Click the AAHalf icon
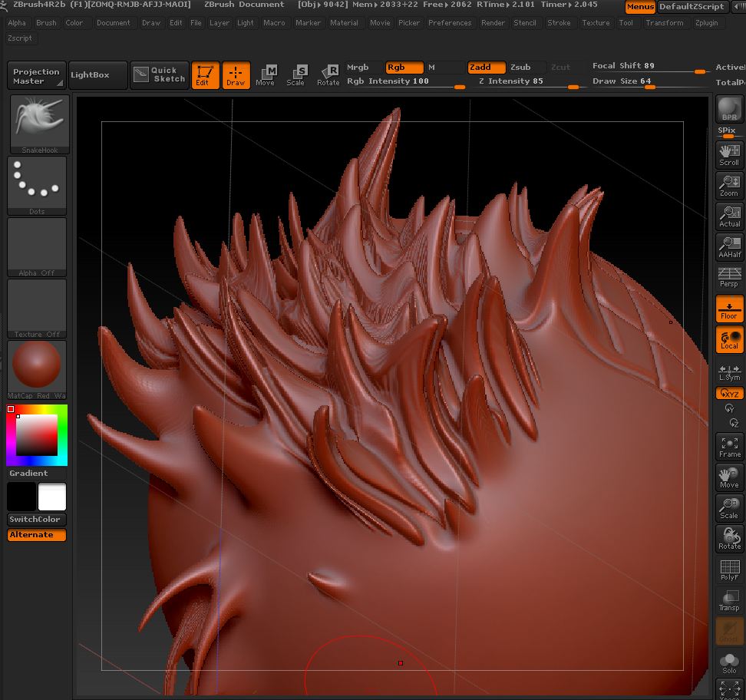746x700 pixels. coord(729,247)
